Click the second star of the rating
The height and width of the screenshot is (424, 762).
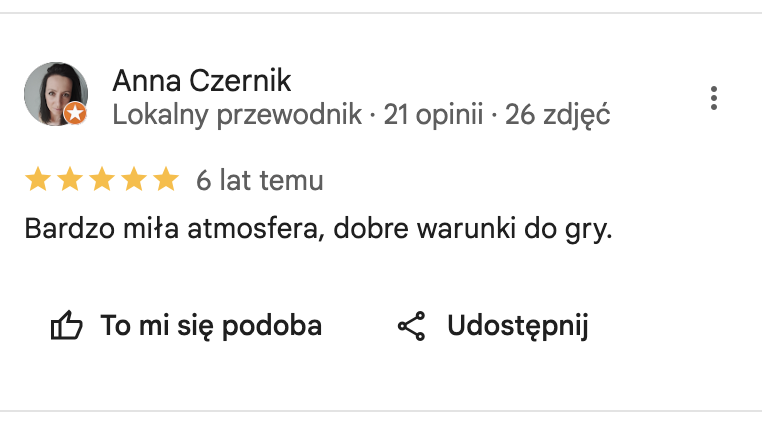(70, 181)
